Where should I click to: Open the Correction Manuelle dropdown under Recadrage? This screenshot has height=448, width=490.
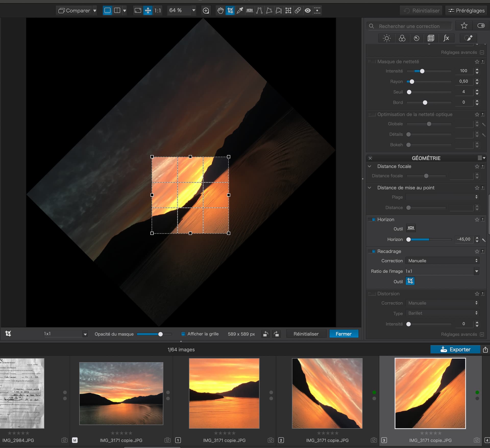(442, 261)
